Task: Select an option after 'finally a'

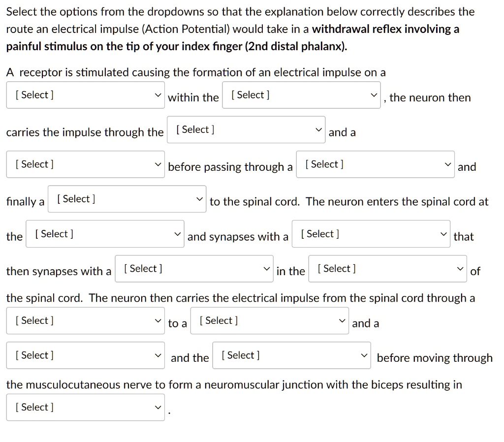Action: [x=126, y=198]
